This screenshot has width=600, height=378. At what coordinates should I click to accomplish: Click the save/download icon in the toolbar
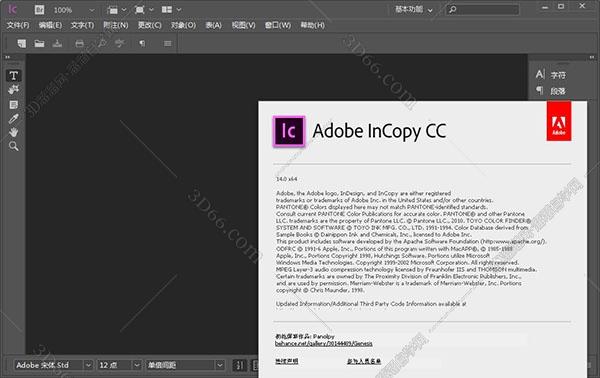point(57,43)
